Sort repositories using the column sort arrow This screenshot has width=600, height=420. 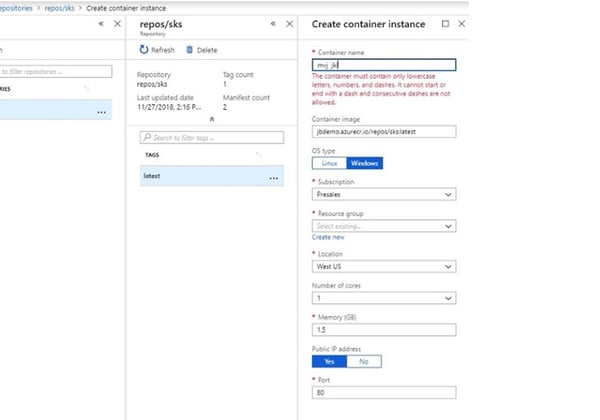pos(87,88)
